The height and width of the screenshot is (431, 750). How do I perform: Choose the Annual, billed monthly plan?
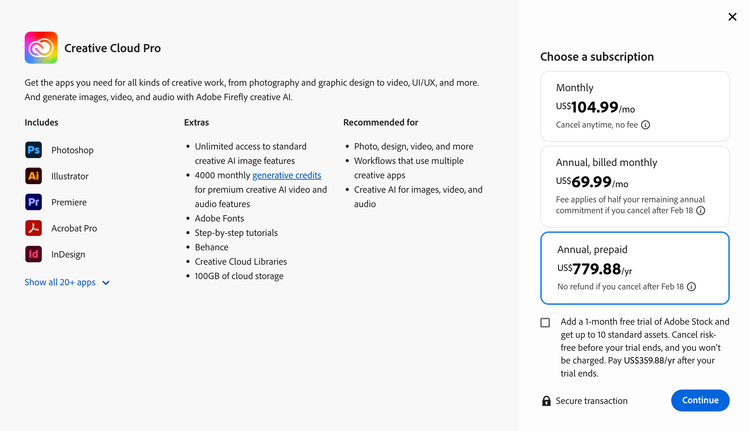point(634,185)
